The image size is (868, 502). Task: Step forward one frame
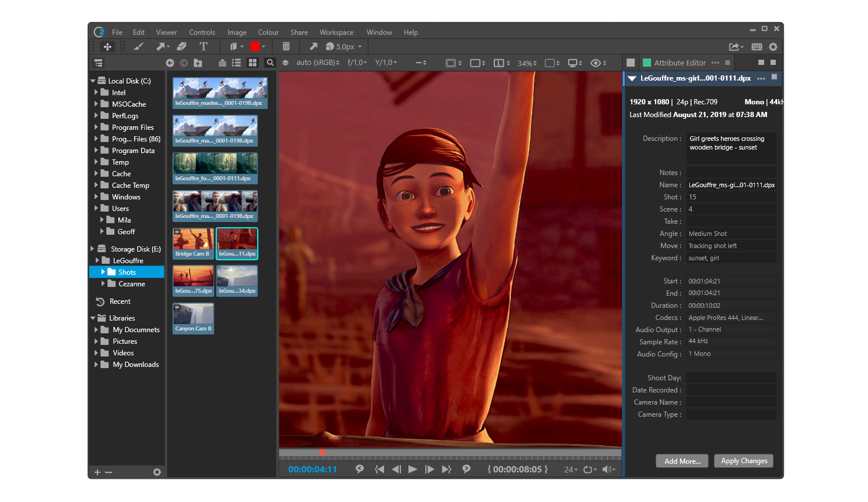coord(429,470)
